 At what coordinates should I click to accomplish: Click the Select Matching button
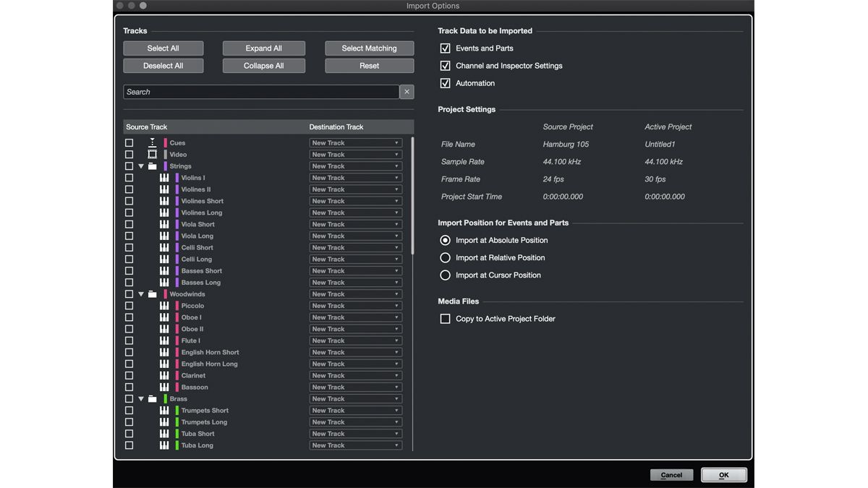pyautogui.click(x=370, y=48)
